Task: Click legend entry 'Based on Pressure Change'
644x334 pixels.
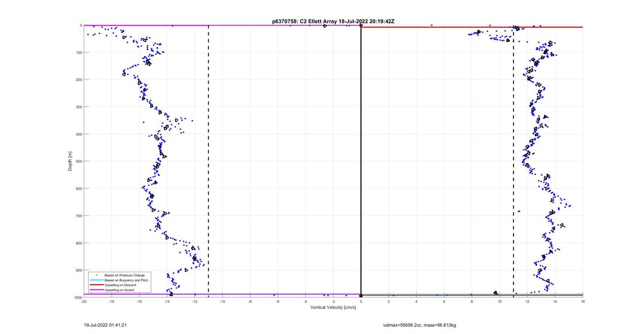Action: coord(125,275)
